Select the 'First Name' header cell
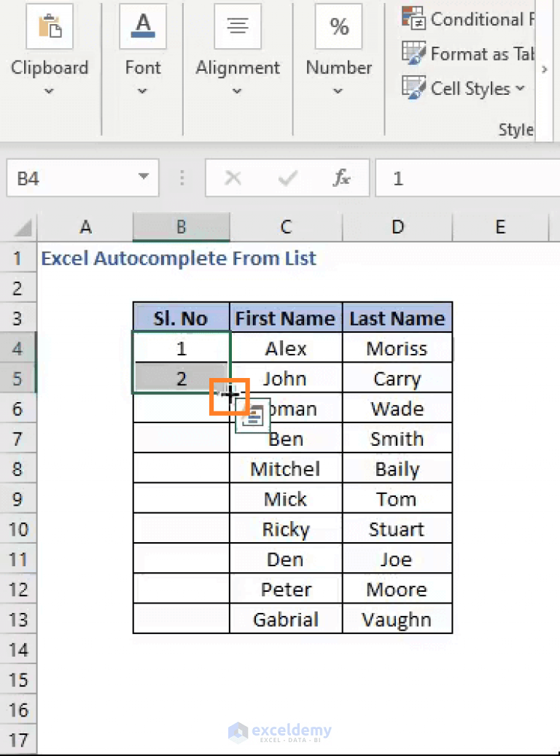The height and width of the screenshot is (756, 560). coord(287,317)
